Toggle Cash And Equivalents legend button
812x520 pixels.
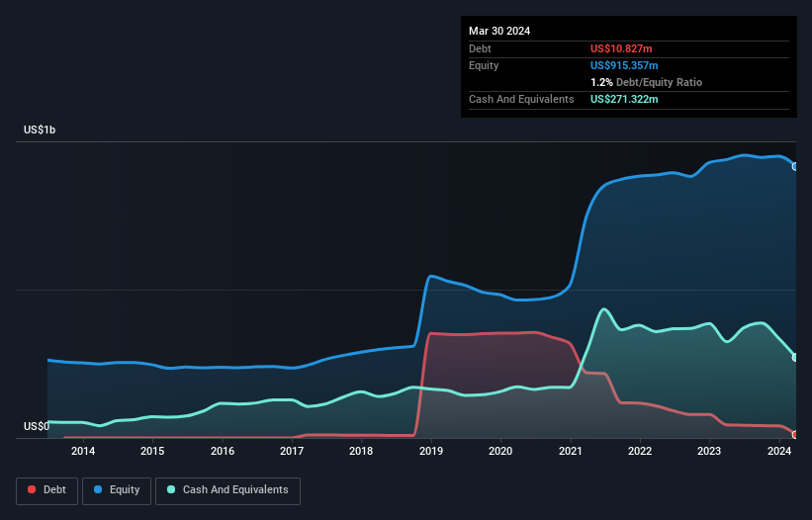click(x=227, y=490)
